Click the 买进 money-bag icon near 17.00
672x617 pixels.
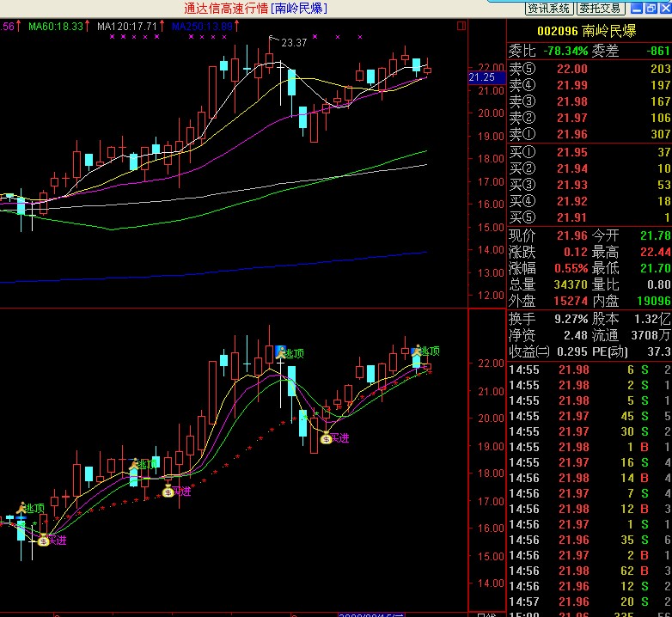tap(168, 492)
